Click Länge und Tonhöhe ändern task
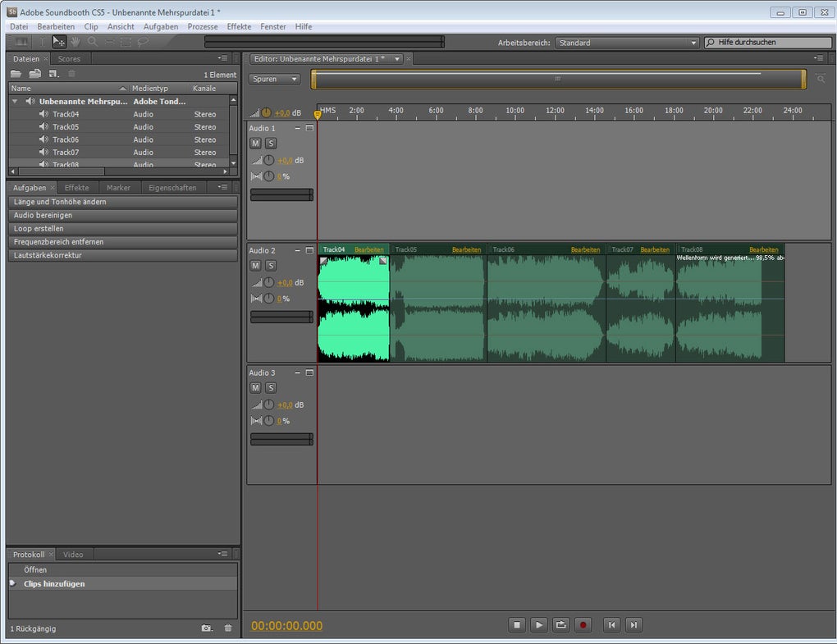The image size is (837, 644). click(123, 202)
